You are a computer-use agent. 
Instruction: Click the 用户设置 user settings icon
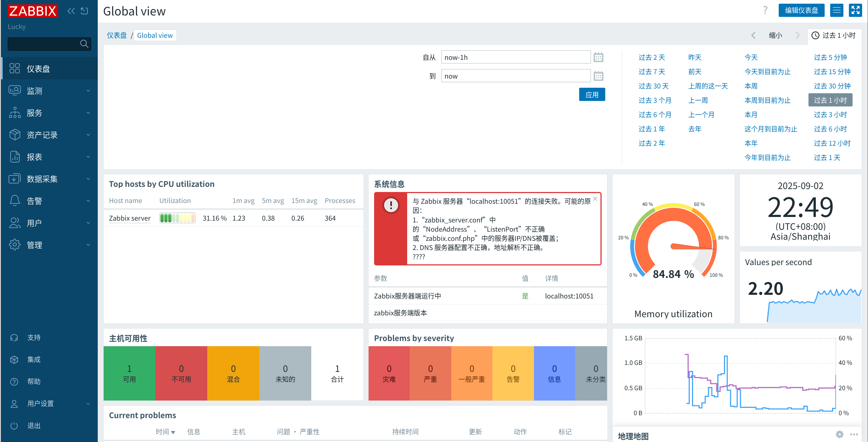pyautogui.click(x=14, y=404)
